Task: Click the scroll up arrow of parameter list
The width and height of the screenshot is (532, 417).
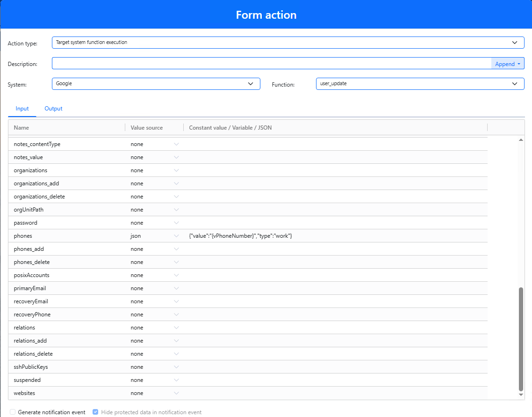Action: 521,140
